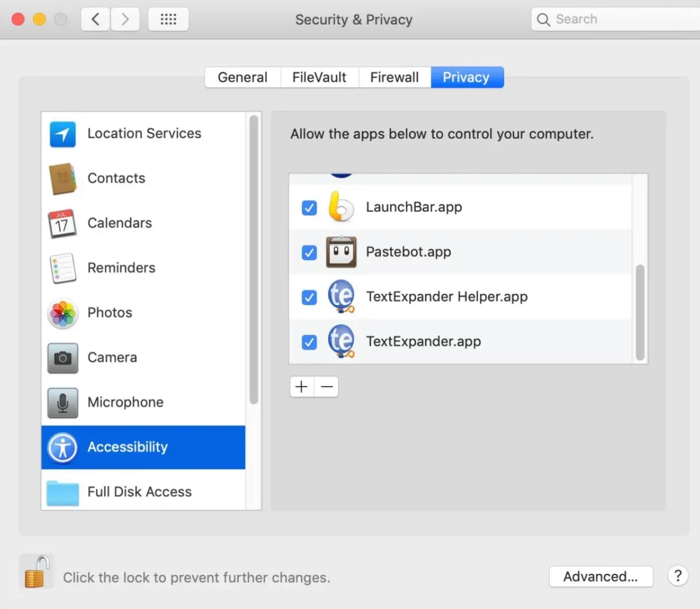The height and width of the screenshot is (609, 700).
Task: Click the Full Disk Access folder icon
Action: click(62, 492)
